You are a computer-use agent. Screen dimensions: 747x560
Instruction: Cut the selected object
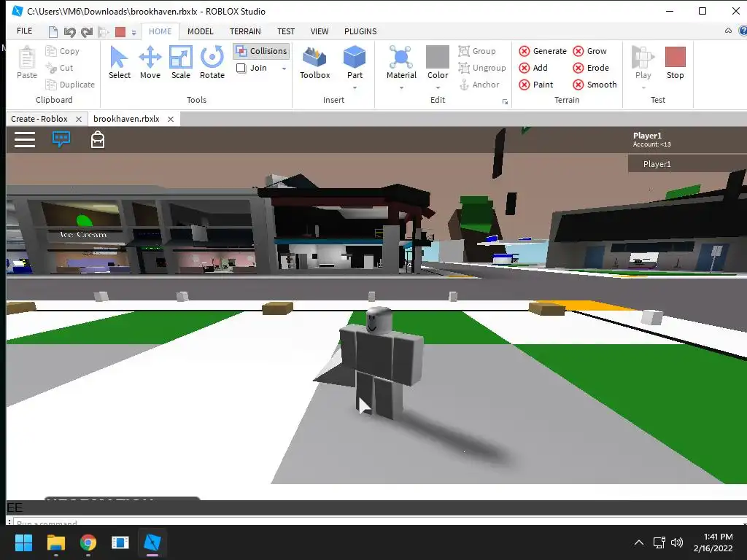(x=60, y=68)
